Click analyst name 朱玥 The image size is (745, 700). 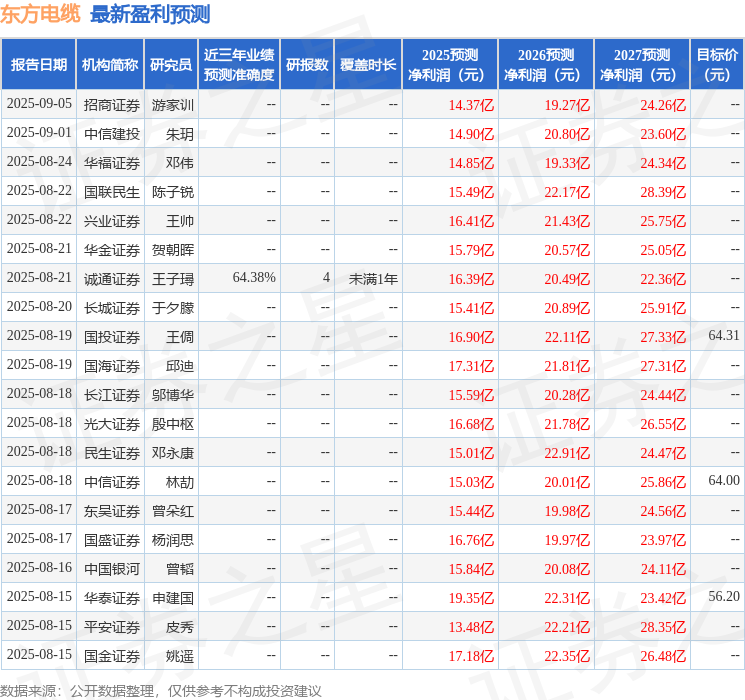[x=180, y=134]
